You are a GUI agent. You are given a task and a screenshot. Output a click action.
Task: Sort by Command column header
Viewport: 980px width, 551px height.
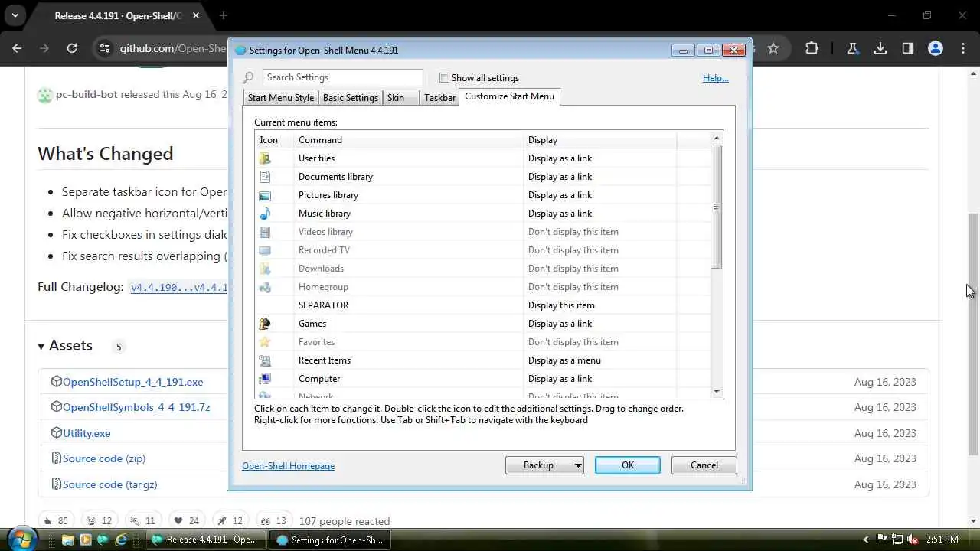tap(409, 140)
